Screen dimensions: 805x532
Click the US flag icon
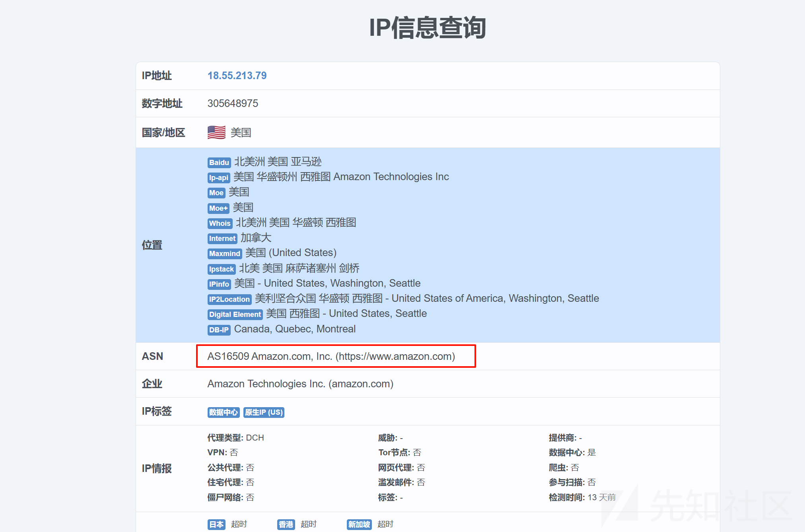[216, 132]
